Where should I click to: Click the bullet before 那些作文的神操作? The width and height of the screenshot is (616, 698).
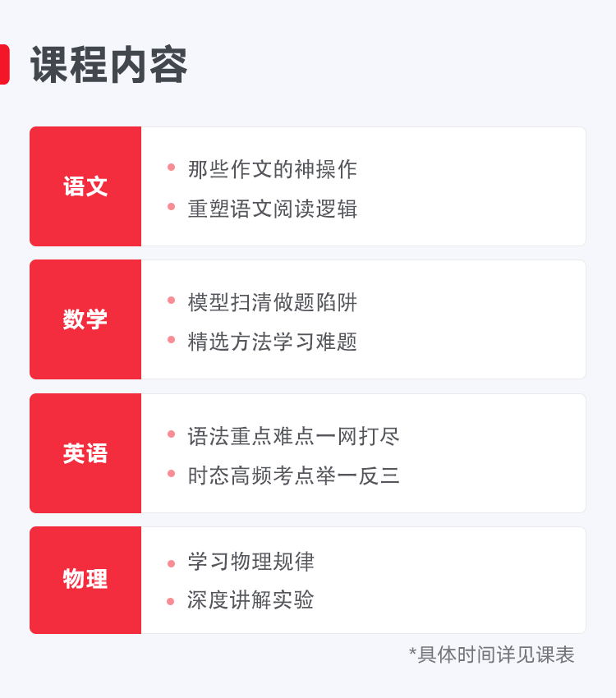click(171, 168)
